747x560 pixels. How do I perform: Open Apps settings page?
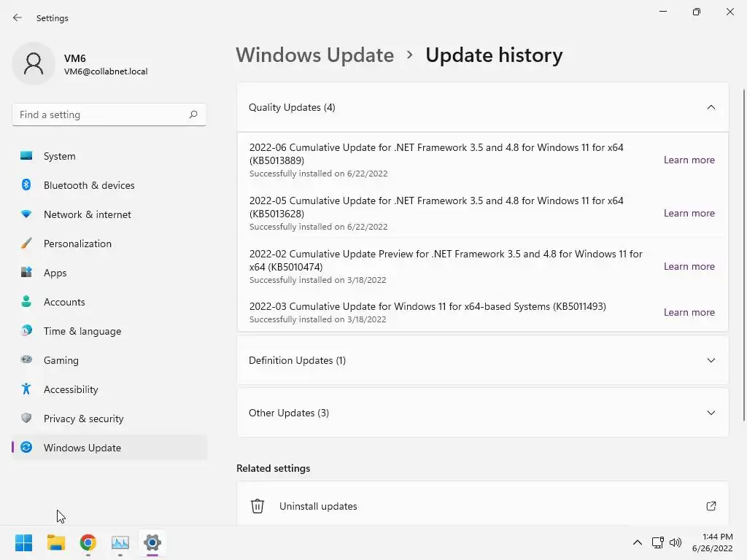pyautogui.click(x=109, y=273)
